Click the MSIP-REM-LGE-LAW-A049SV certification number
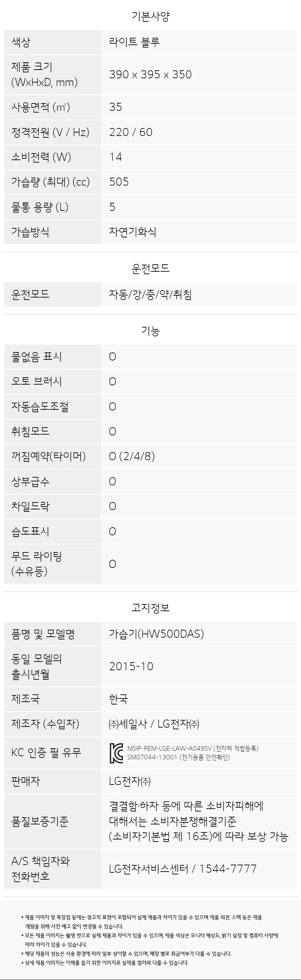This screenshot has width=301, height=980. tap(169, 748)
